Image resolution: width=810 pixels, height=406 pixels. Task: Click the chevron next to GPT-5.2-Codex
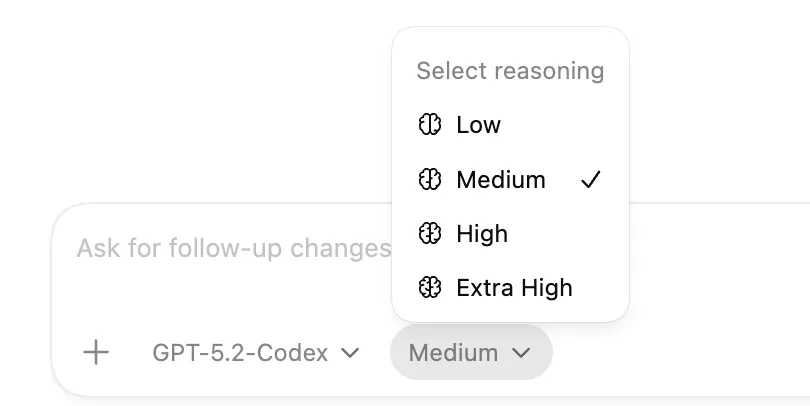pyautogui.click(x=350, y=353)
